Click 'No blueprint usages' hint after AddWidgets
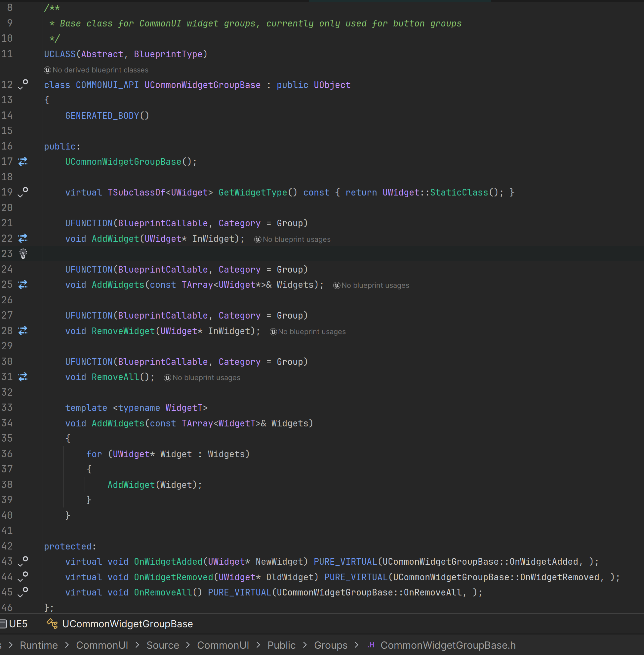Viewport: 644px width, 655px height. click(x=375, y=285)
